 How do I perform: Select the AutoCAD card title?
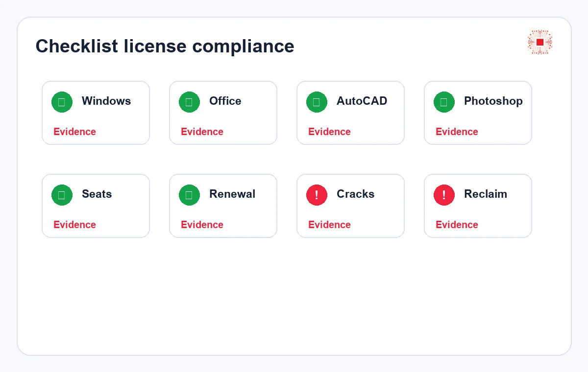pyautogui.click(x=362, y=101)
